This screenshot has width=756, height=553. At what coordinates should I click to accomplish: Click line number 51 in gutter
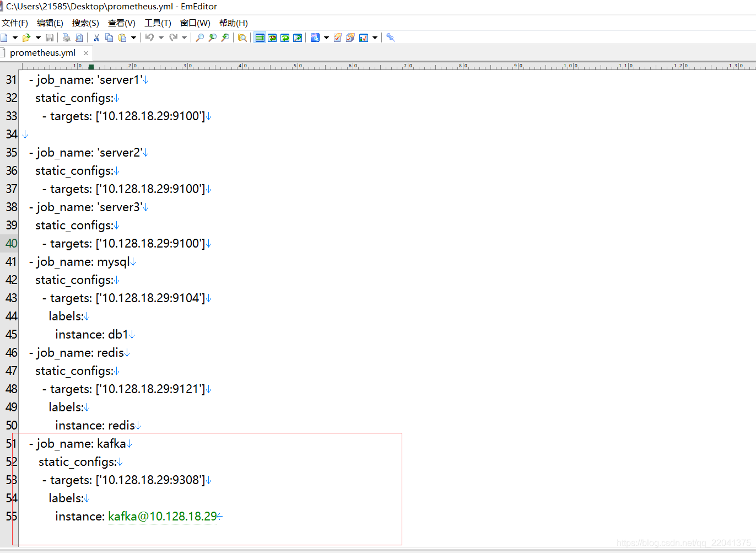click(12, 443)
